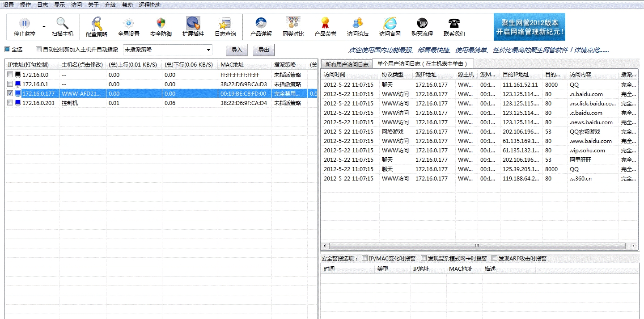Open 配置策略 (Configure Policy) tool
This screenshot has height=319, width=644.
(x=96, y=26)
